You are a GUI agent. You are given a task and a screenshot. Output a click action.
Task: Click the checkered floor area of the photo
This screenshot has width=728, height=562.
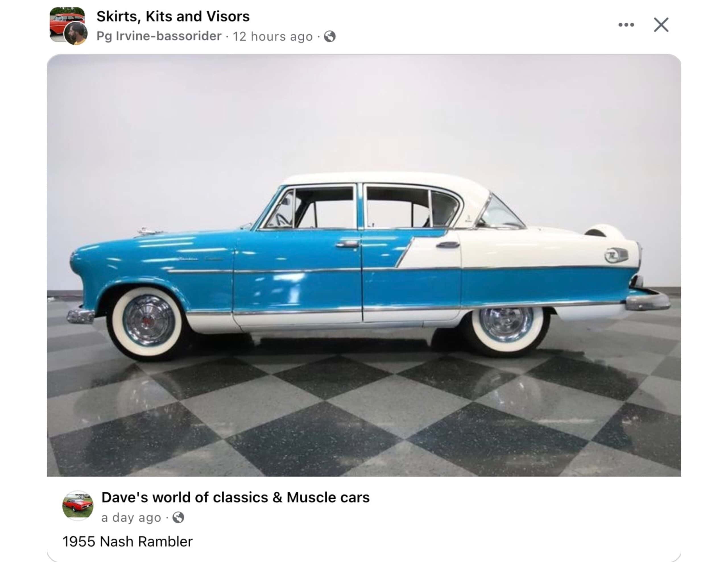(364, 417)
